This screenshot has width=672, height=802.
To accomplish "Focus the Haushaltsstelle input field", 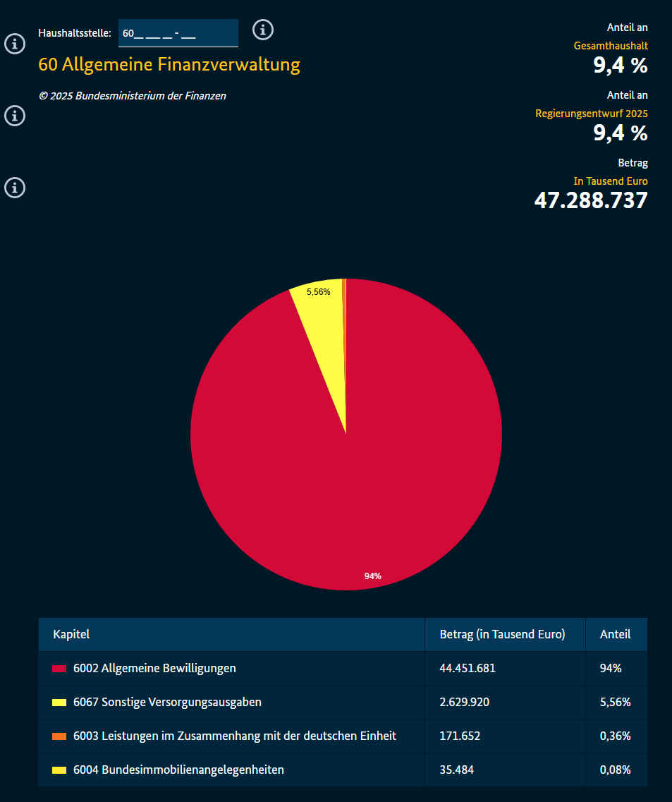I will click(178, 33).
